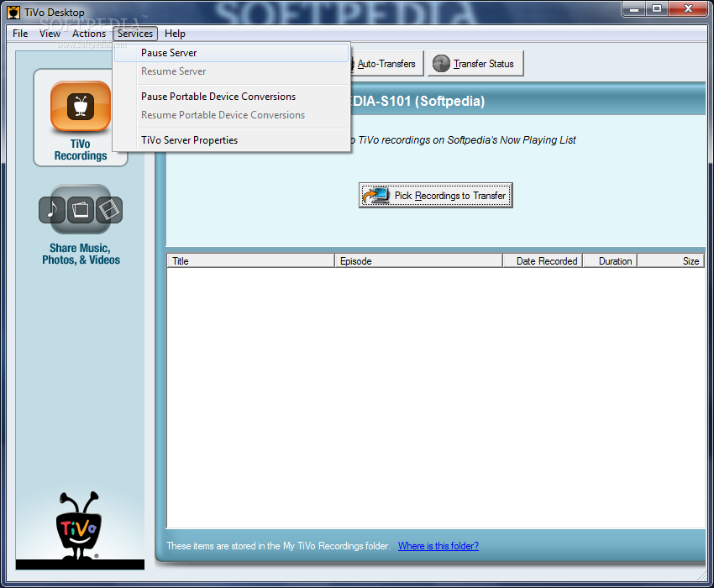Sort by the Size column header
714x588 pixels.
point(671,261)
